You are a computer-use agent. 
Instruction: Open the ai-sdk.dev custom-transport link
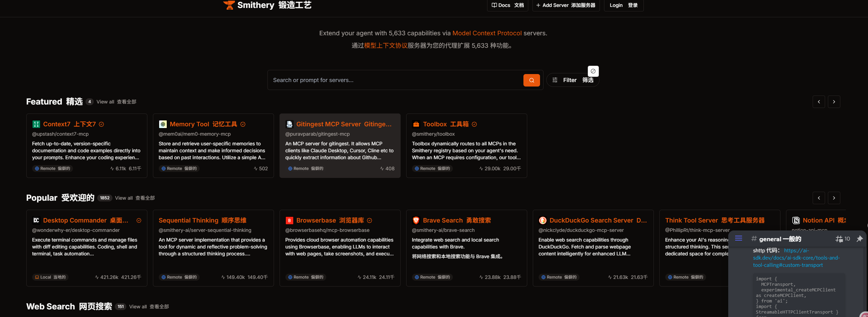coord(796,258)
